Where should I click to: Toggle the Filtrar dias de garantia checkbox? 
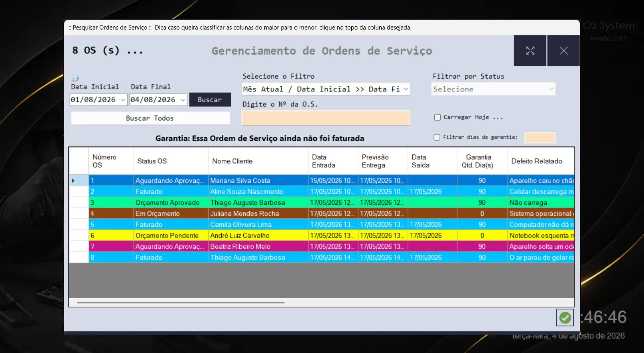pyautogui.click(x=437, y=137)
